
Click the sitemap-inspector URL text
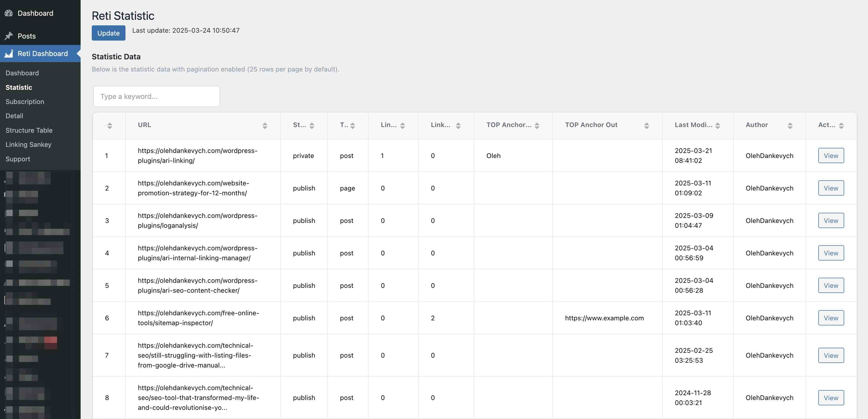(198, 318)
